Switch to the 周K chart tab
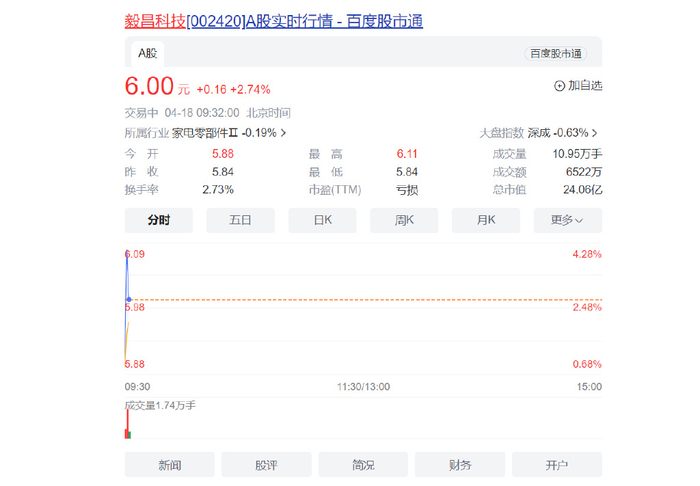Image resolution: width=700 pixels, height=486 pixels. 404,220
